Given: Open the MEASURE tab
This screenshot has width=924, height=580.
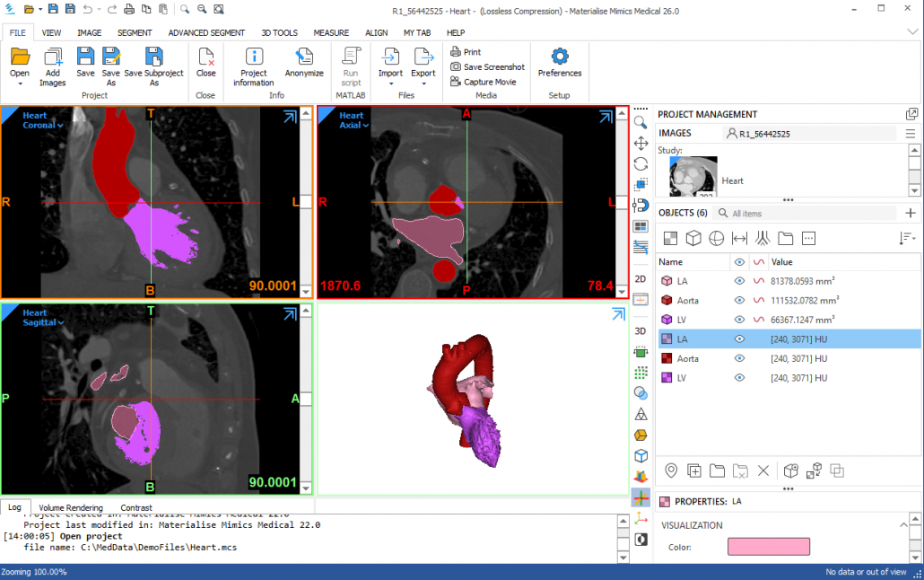Looking at the screenshot, I should 331,33.
